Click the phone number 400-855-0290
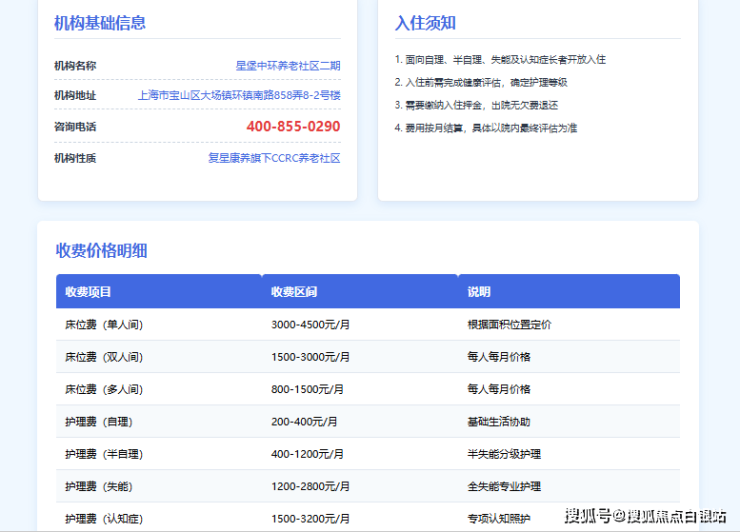The height and width of the screenshot is (532, 740). (293, 127)
